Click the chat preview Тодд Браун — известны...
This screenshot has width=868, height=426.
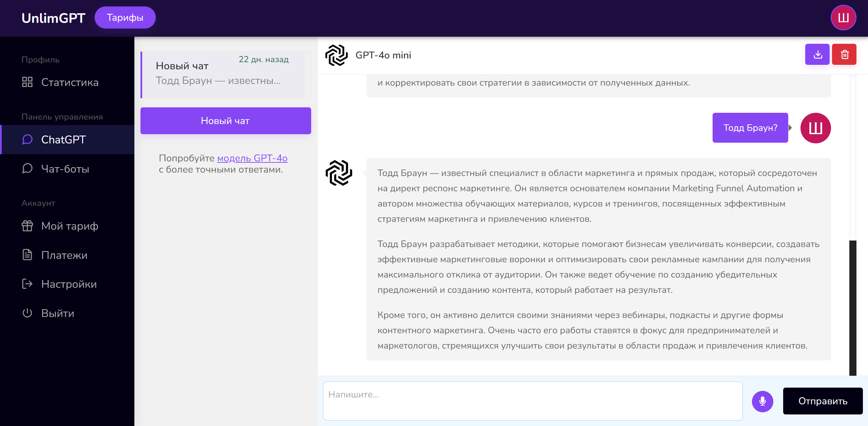218,81
